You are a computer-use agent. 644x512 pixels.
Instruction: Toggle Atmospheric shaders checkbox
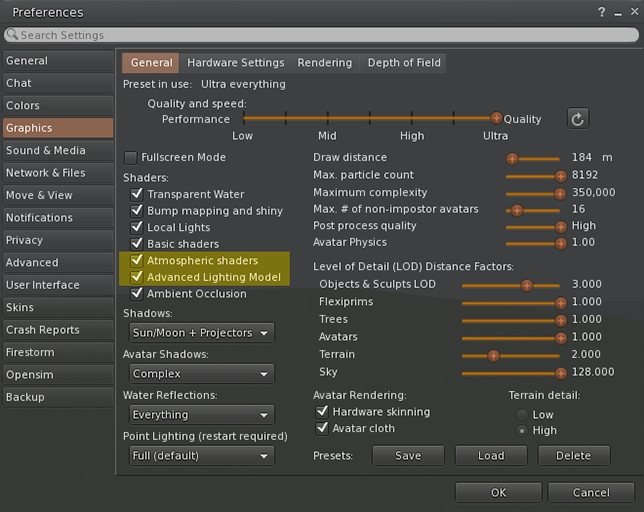pyautogui.click(x=137, y=261)
